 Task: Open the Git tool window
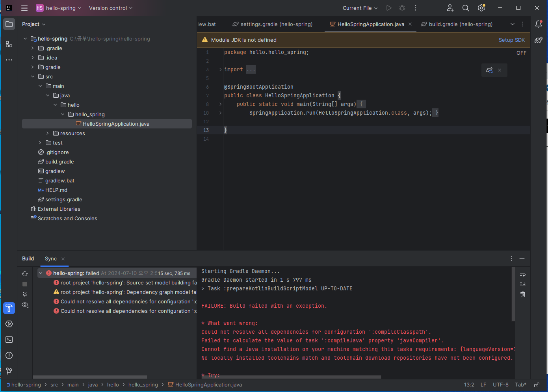click(9, 371)
